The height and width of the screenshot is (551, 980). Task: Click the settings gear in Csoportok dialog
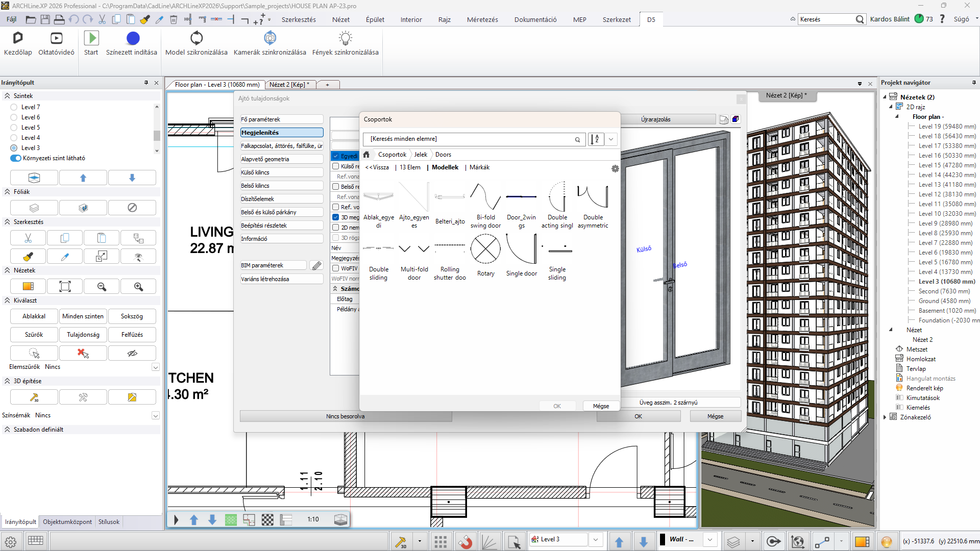[615, 168]
